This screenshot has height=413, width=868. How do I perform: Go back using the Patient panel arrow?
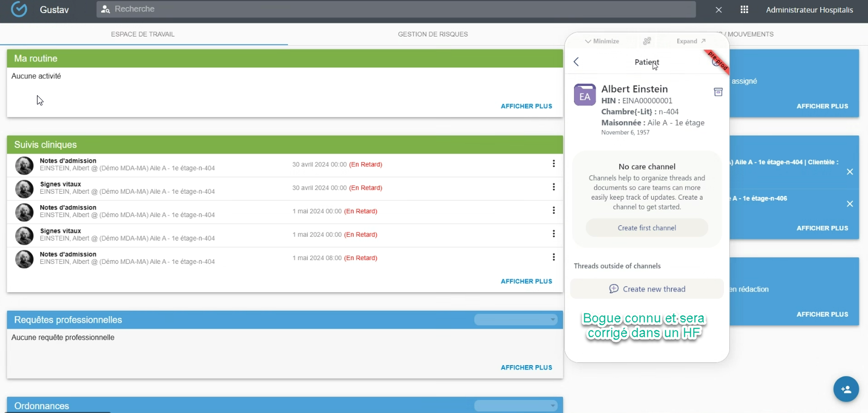pos(577,62)
